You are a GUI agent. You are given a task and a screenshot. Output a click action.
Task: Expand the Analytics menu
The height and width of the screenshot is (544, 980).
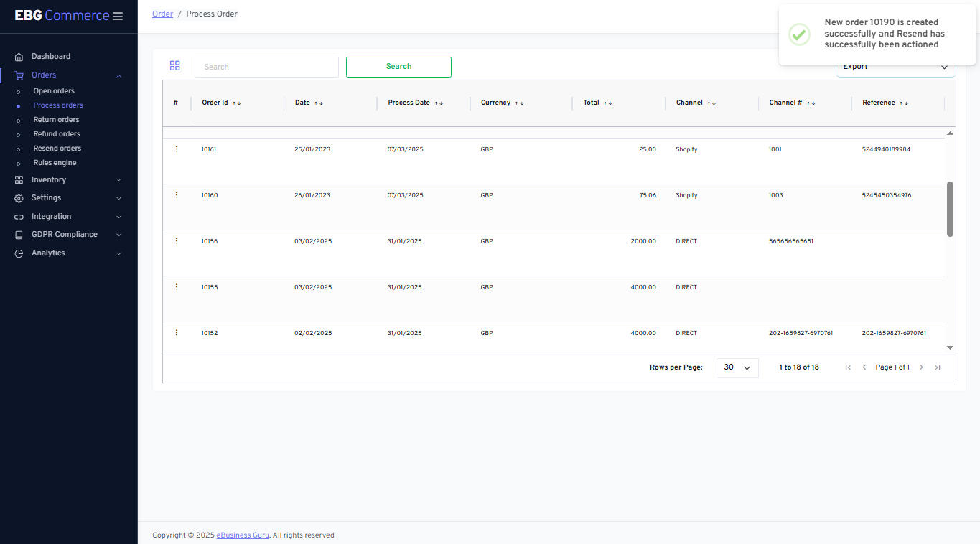[x=68, y=253]
